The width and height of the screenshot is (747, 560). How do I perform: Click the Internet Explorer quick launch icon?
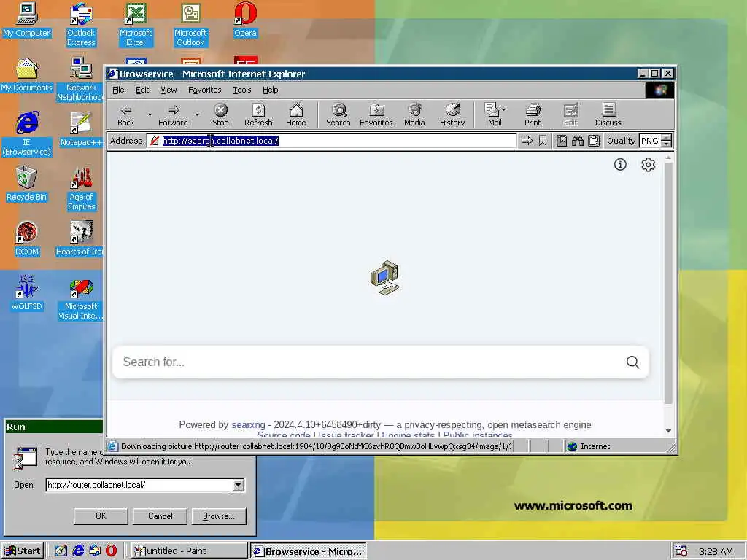coord(78,551)
